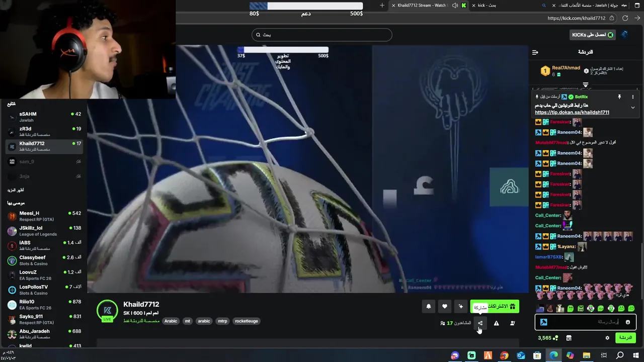Mute the Khaild7712 Stream browser tab

click(x=455, y=5)
